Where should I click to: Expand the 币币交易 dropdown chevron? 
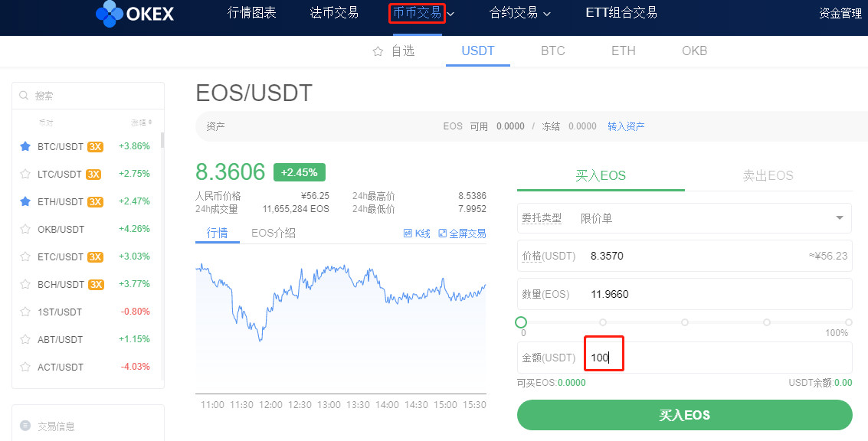(450, 14)
